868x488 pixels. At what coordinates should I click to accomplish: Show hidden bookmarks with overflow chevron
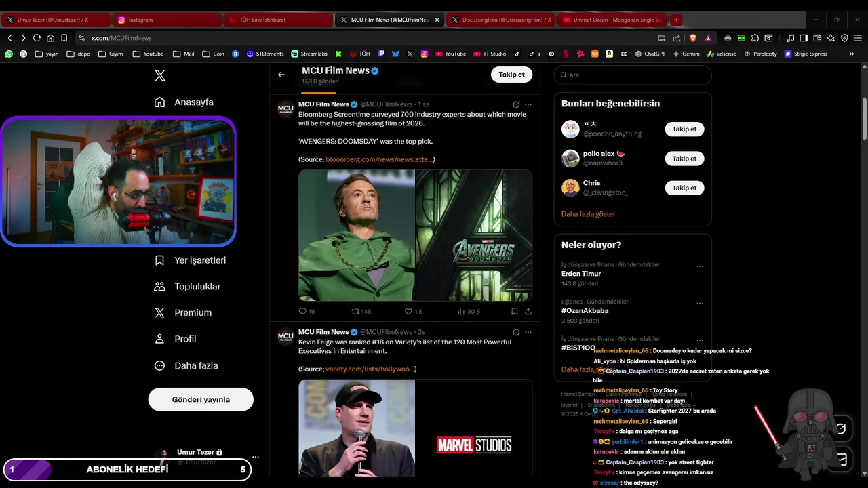tap(852, 54)
